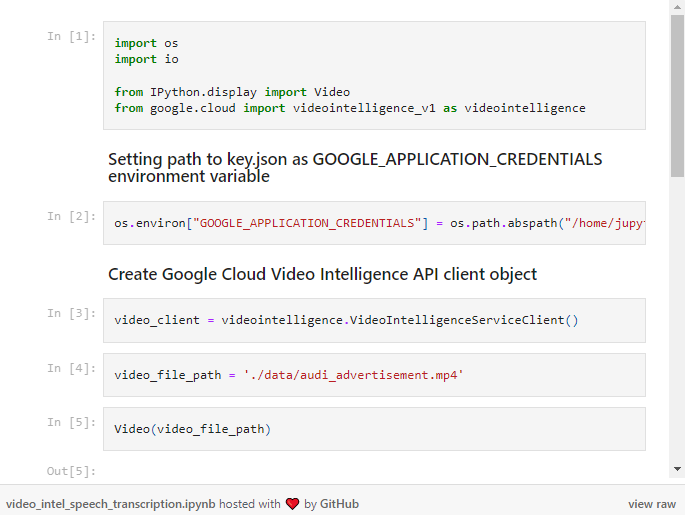This screenshot has height=515, width=685.
Task: Click the Setting path to key.json heading
Action: (x=355, y=168)
